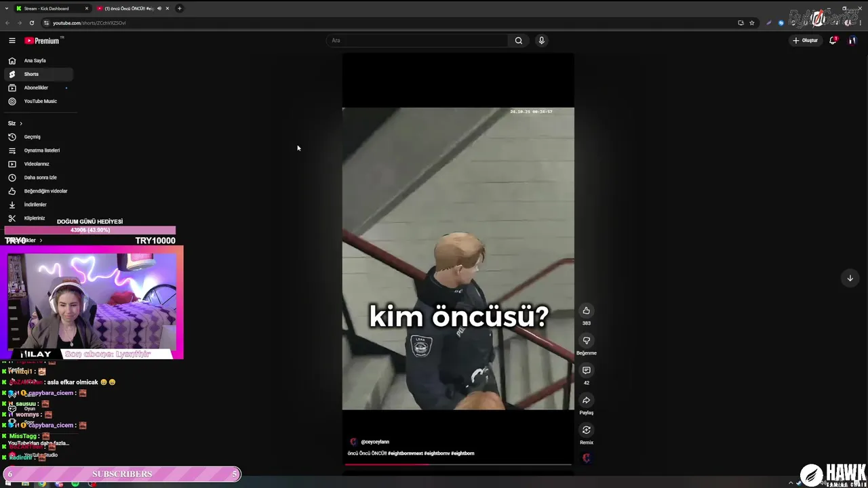This screenshot has height=488, width=868.
Task: Click the Ara search field
Action: 417,41
